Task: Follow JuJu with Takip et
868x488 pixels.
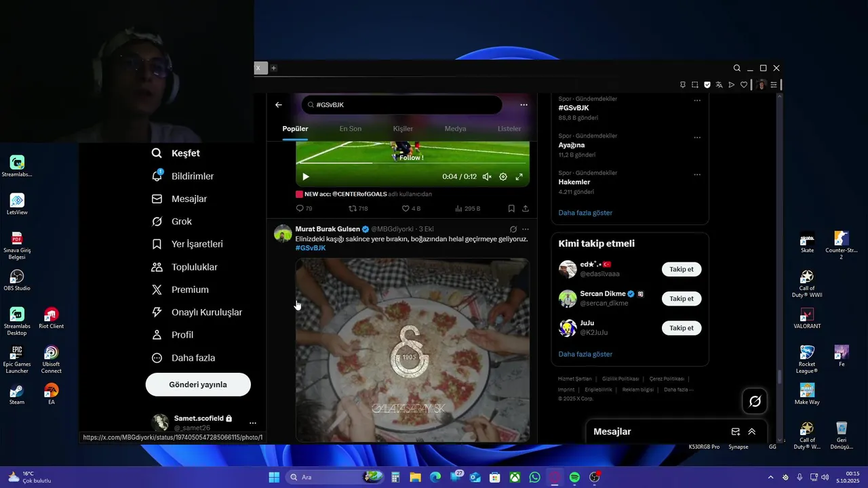Action: (x=682, y=328)
